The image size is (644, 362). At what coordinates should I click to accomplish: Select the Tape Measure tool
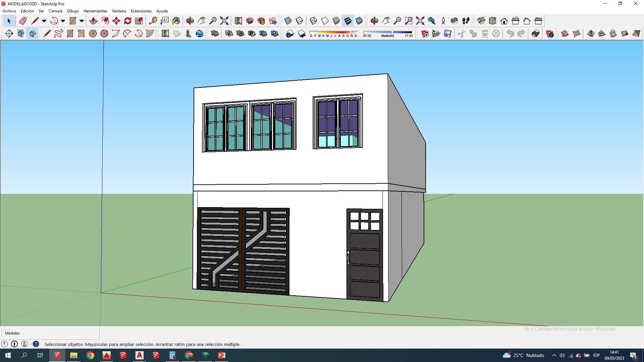coord(153,21)
